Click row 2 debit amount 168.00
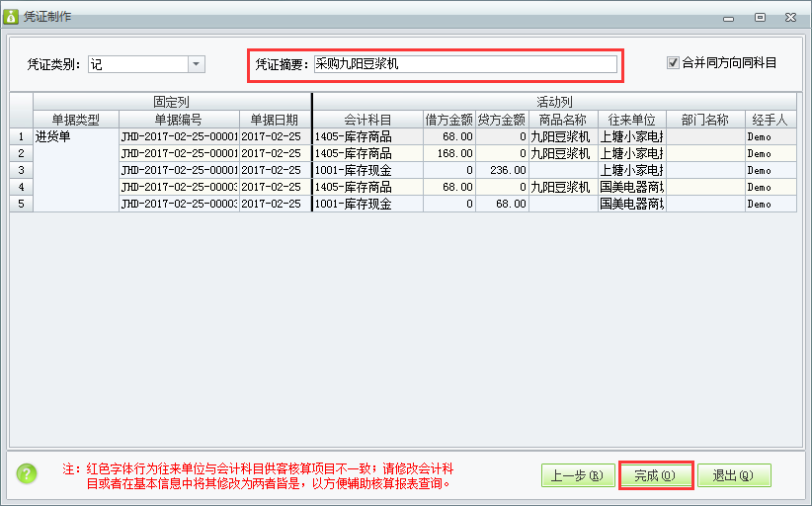 449,153
